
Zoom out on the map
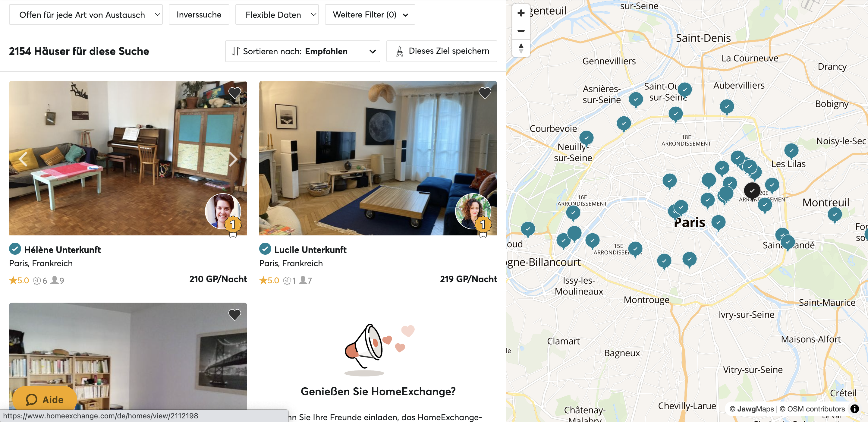point(521,31)
